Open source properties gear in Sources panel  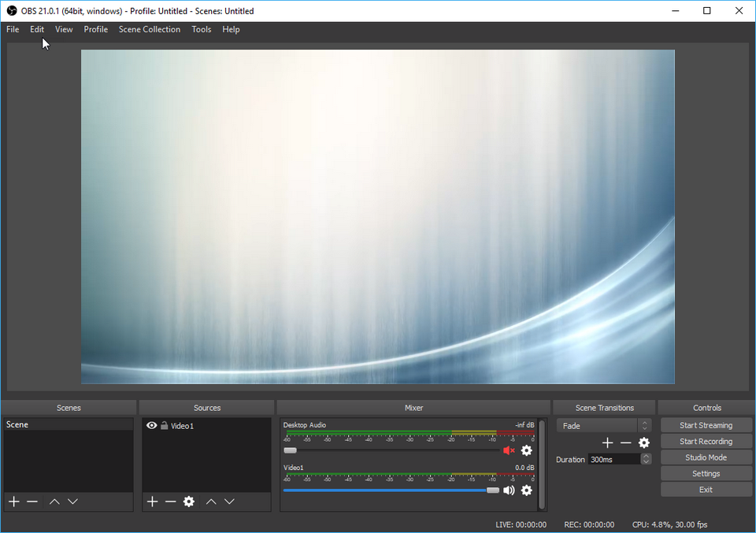(189, 502)
